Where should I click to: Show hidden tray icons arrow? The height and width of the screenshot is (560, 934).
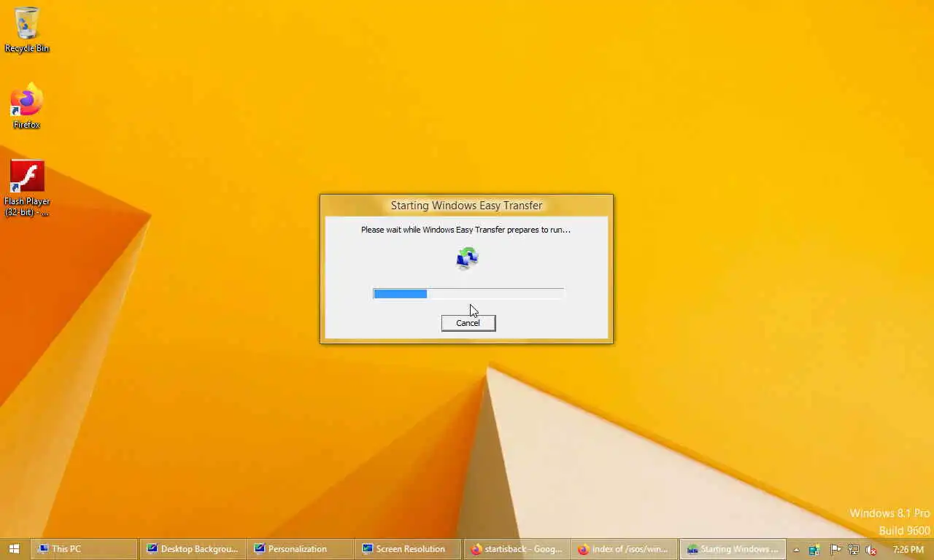tap(796, 550)
